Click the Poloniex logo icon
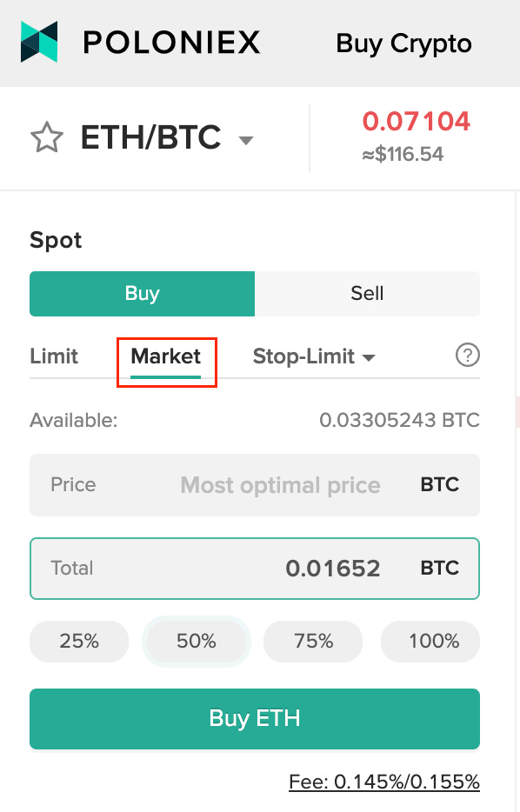Screen dimensions: 520x812 (39, 42)
